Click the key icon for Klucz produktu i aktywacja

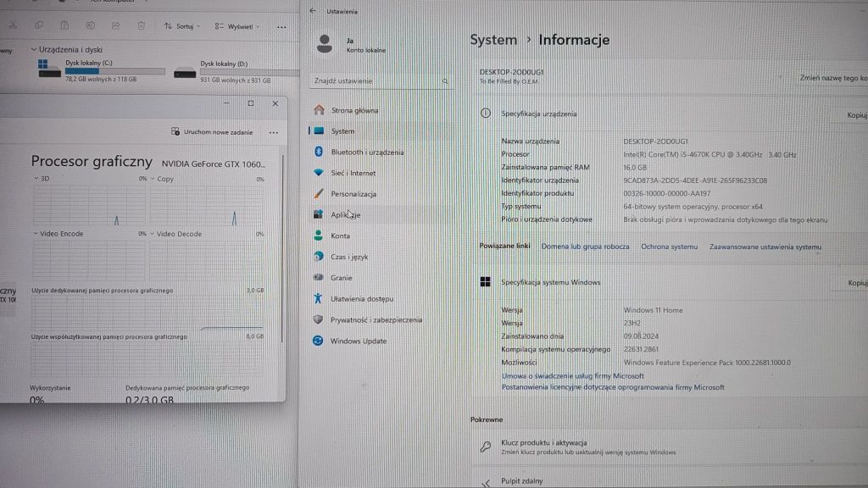pyautogui.click(x=486, y=446)
